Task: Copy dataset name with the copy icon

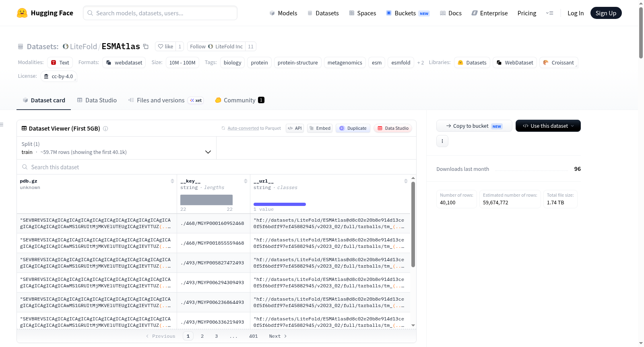Action: 146,47
